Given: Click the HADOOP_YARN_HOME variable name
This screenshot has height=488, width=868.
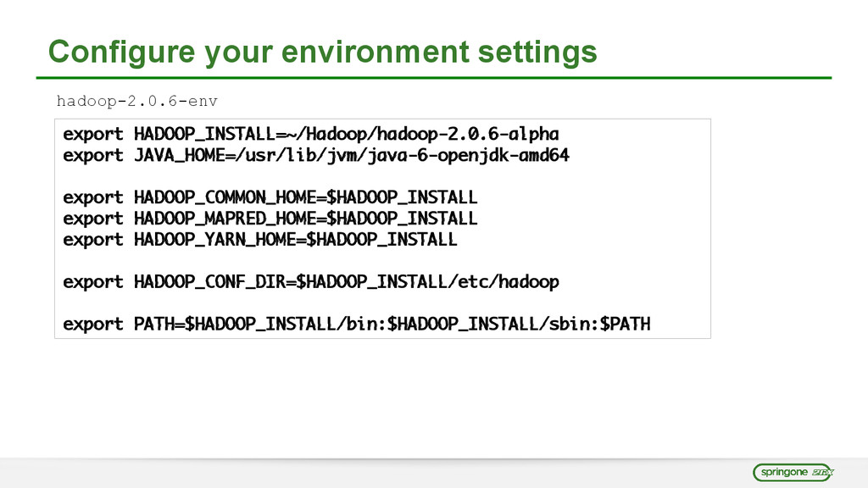Looking at the screenshot, I should click(214, 240).
